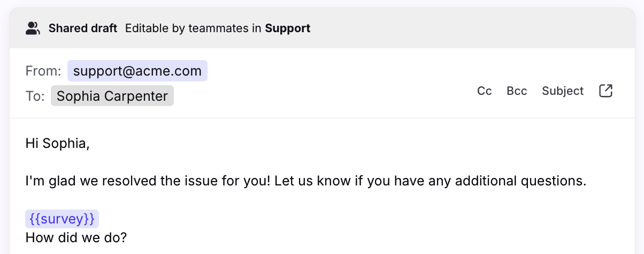Click the {{survey}} variable tag
The image size is (644, 254).
pyautogui.click(x=62, y=219)
